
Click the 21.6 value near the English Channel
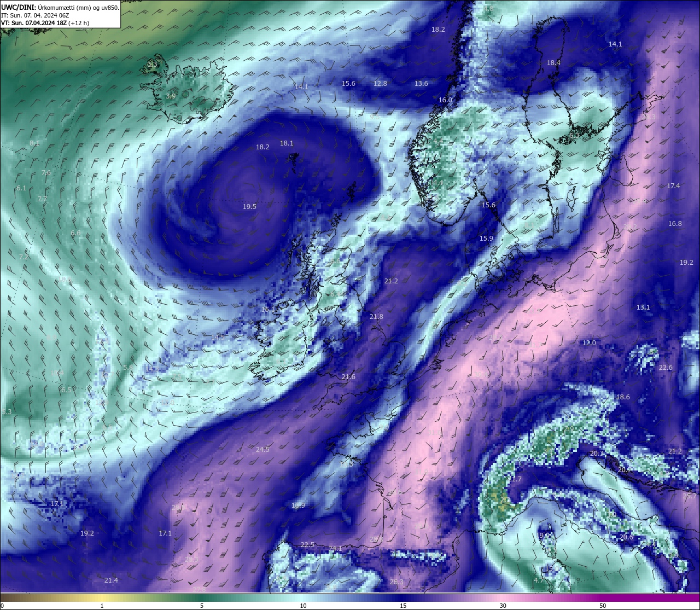348,377
